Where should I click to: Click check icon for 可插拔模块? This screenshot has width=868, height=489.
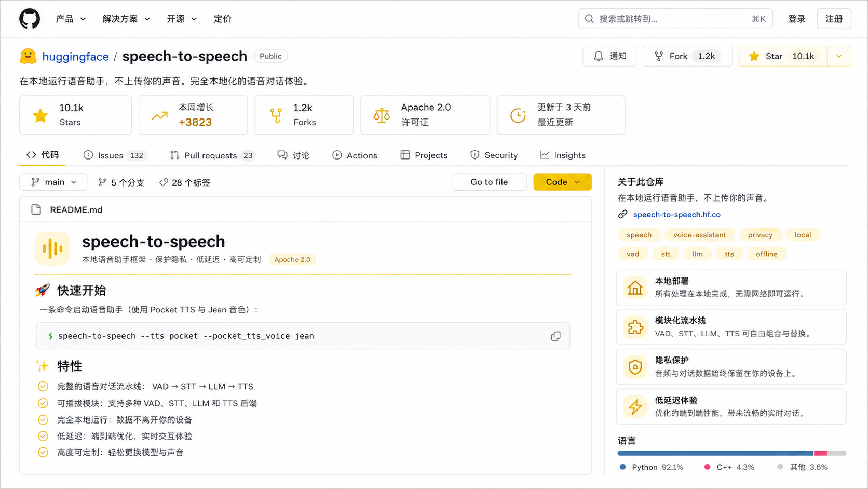(x=43, y=403)
